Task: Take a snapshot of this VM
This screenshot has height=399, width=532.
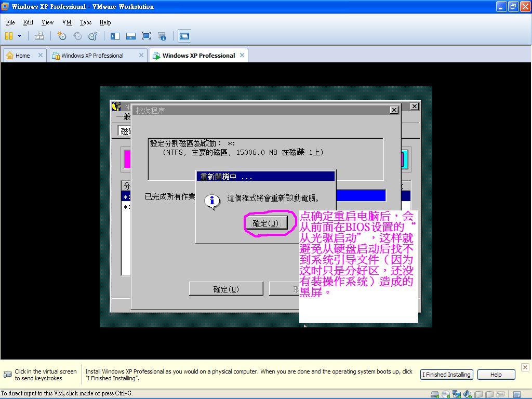Action: click(x=61, y=36)
